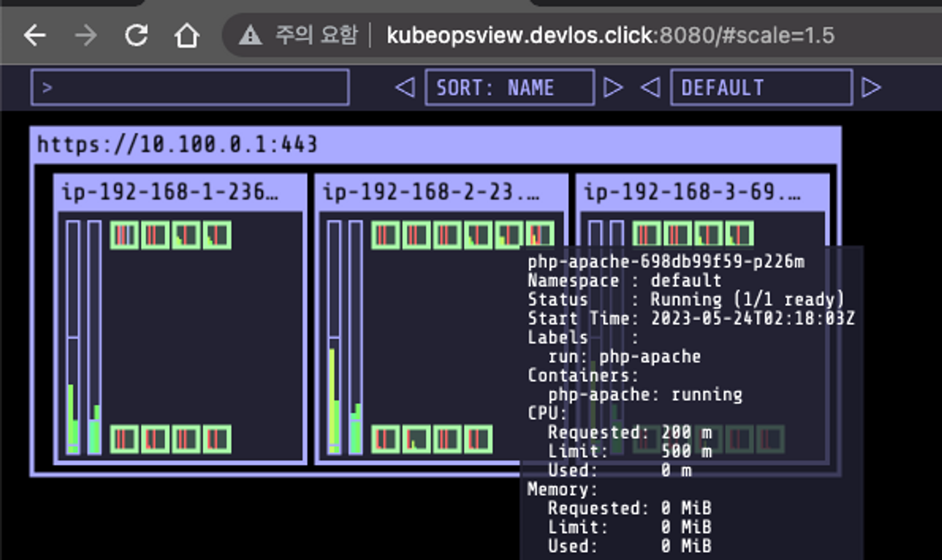Go to the browser home page
942x560 pixels.
[x=187, y=35]
